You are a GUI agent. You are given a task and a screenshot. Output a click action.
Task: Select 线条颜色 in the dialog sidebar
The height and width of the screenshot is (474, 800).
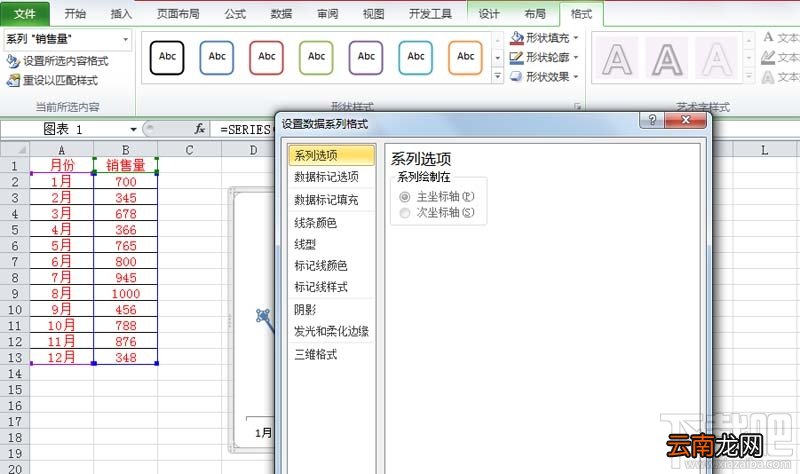pos(332,223)
